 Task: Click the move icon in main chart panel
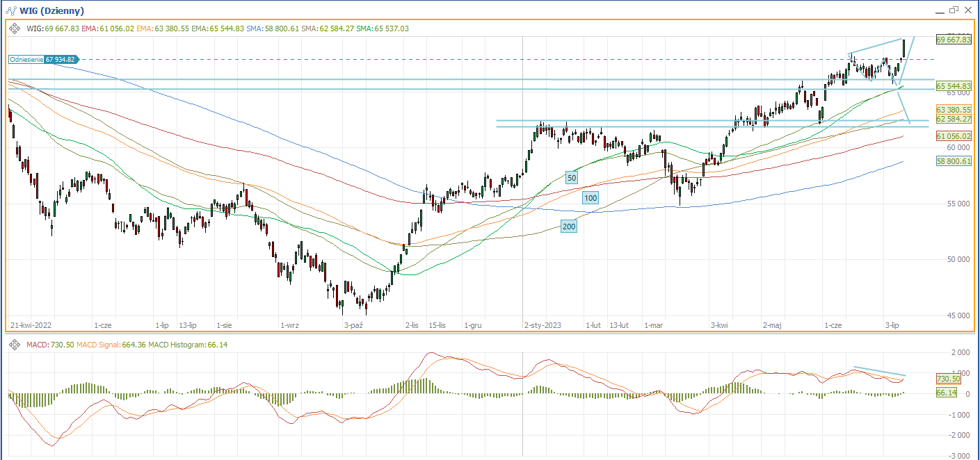coord(15,28)
